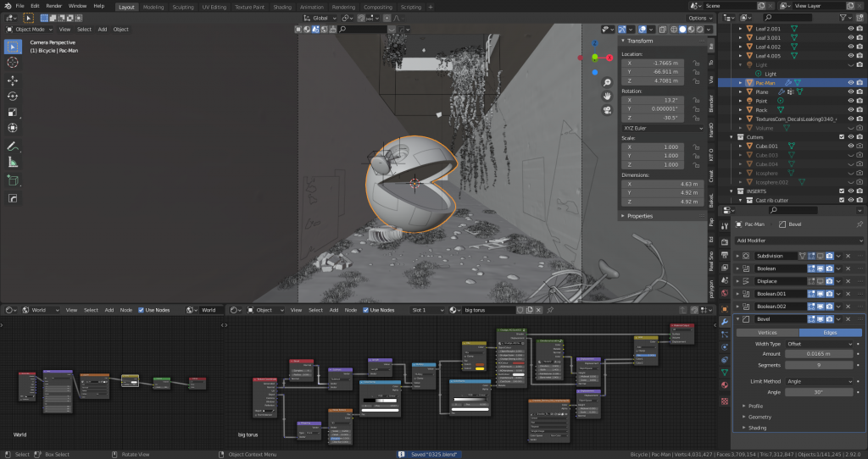This screenshot has width=868, height=459.
Task: Click Bevel Amount 0.0165 m field
Action: pos(820,354)
